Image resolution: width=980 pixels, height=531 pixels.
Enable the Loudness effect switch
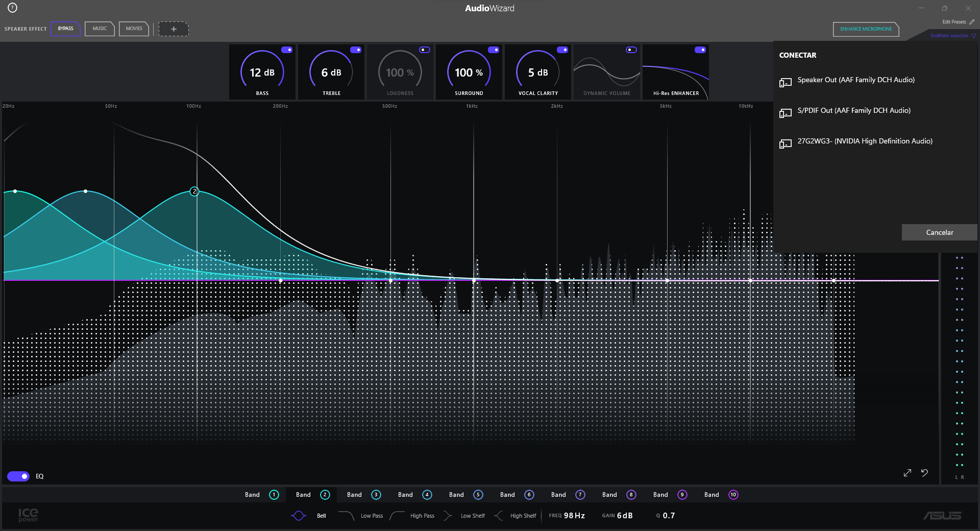[425, 50]
